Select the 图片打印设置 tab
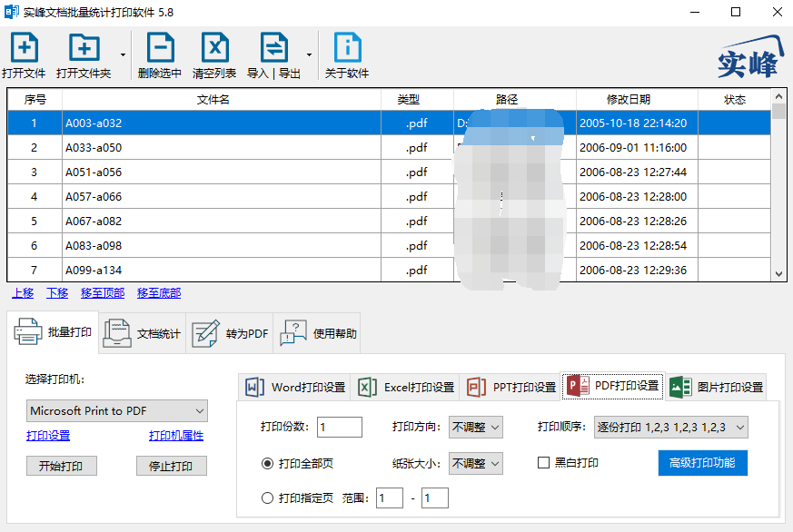The height and width of the screenshot is (532, 793). pyautogui.click(x=716, y=387)
